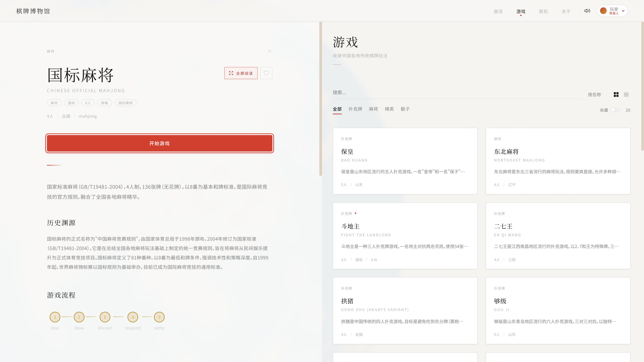Go to the 联机 nav item

point(543,12)
